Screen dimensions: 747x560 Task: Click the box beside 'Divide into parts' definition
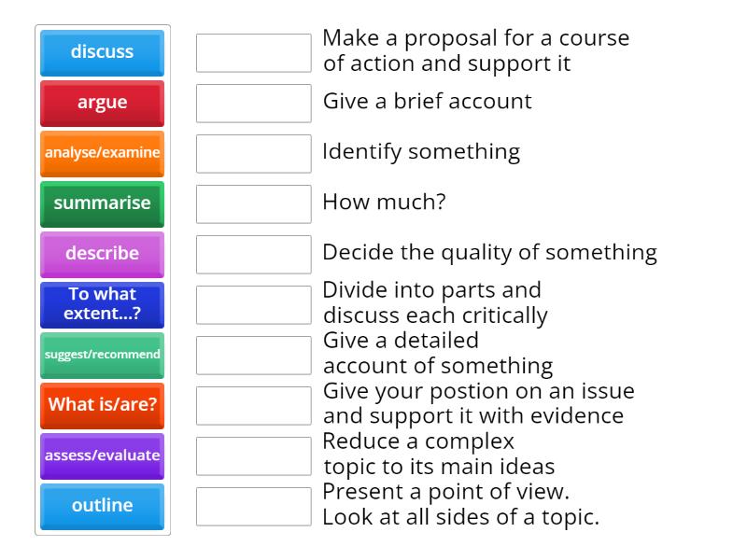click(253, 304)
